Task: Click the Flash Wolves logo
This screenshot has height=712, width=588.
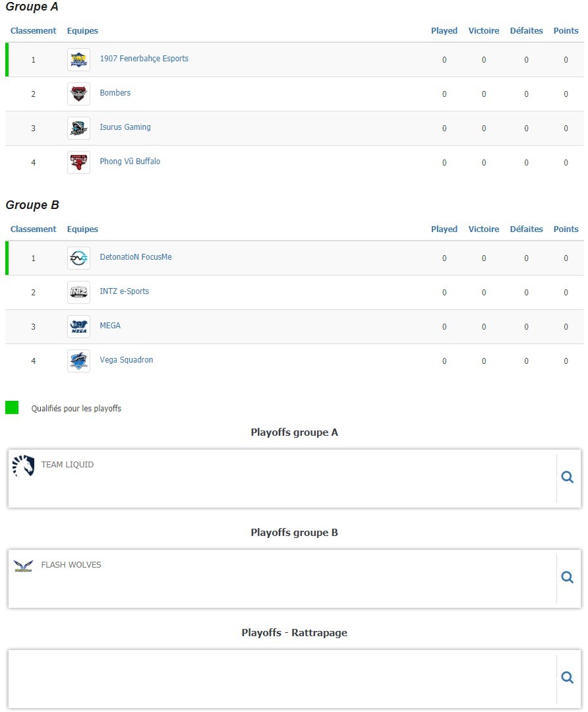Action: click(24, 566)
